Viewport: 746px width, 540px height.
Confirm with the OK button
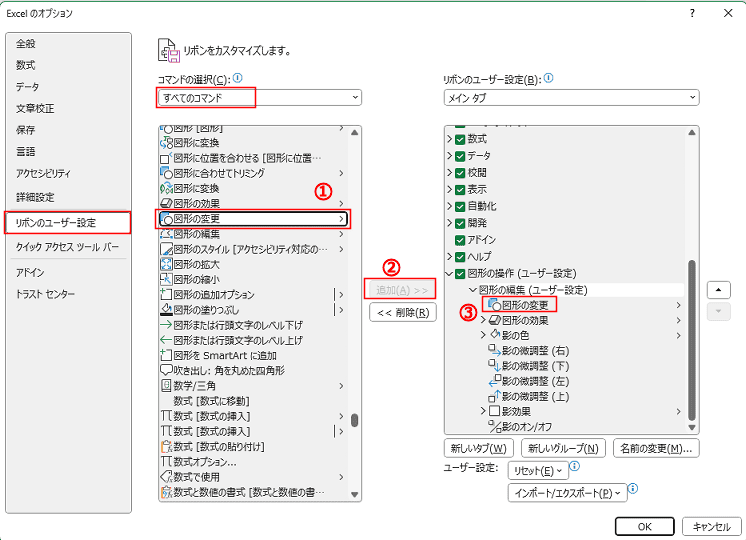(645, 527)
